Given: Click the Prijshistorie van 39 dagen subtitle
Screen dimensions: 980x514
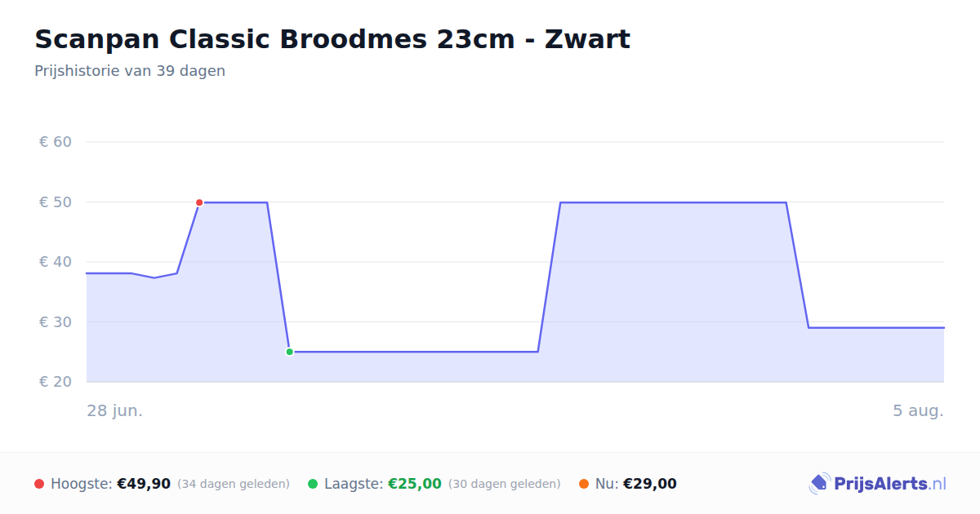Looking at the screenshot, I should point(130,71).
